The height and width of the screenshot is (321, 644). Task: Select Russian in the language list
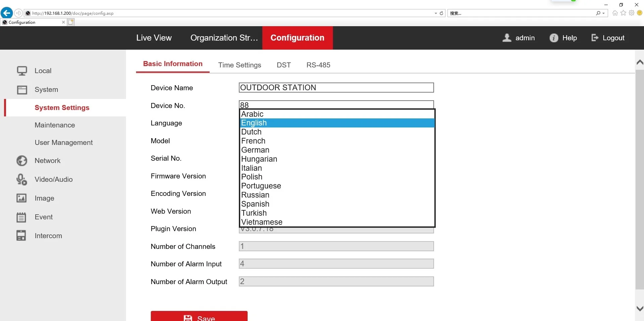pyautogui.click(x=338, y=195)
